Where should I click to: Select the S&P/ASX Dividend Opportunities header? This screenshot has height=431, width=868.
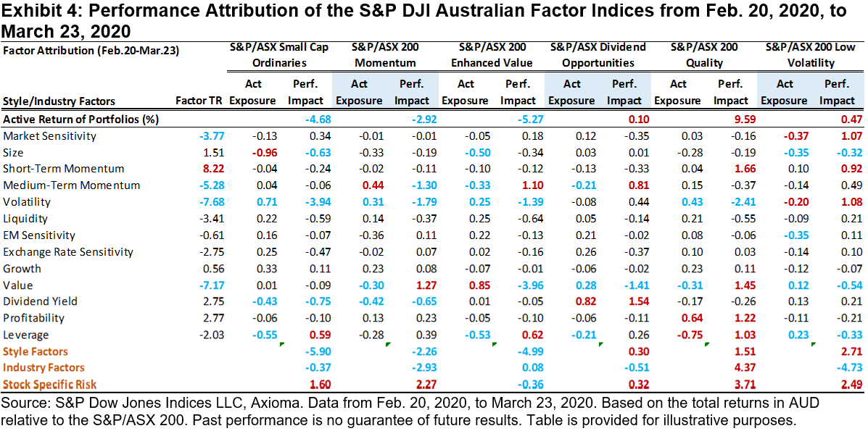pos(597,54)
